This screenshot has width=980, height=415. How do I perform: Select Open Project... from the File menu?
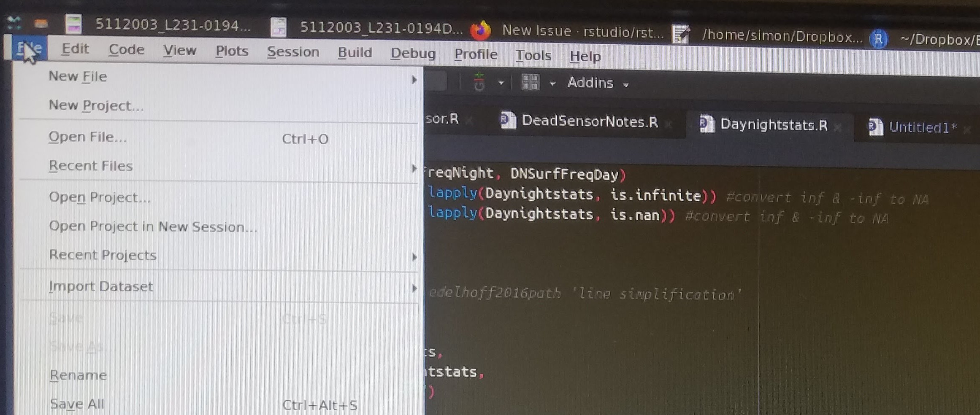click(100, 197)
